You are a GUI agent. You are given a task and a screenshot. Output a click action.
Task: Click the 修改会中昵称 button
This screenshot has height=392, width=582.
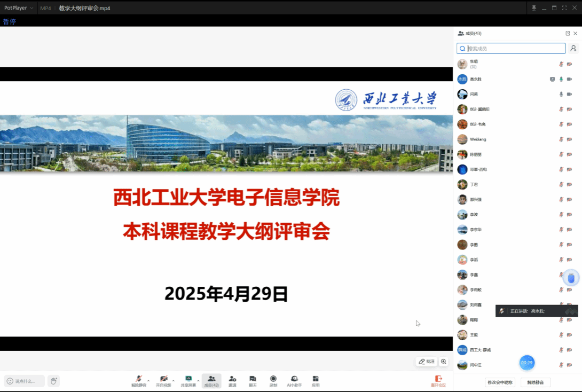pos(500,382)
